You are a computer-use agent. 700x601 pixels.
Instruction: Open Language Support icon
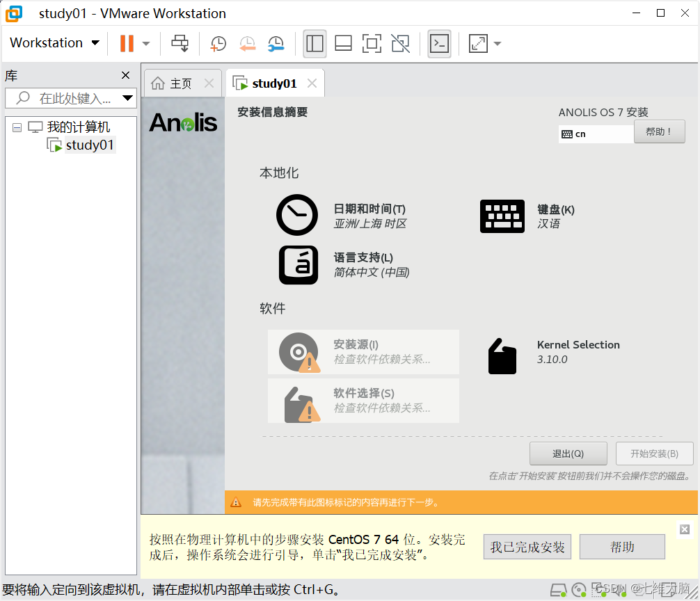tap(299, 265)
